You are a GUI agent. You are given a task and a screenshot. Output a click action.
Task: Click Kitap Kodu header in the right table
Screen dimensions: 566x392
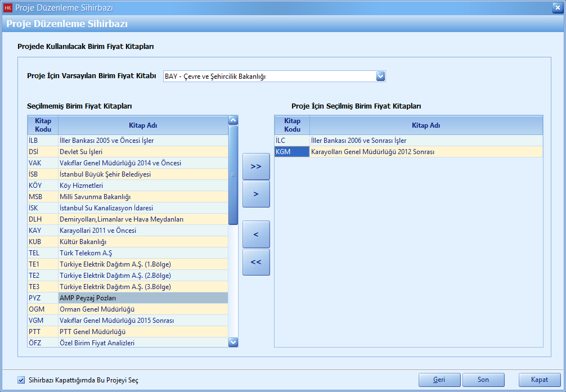point(292,125)
